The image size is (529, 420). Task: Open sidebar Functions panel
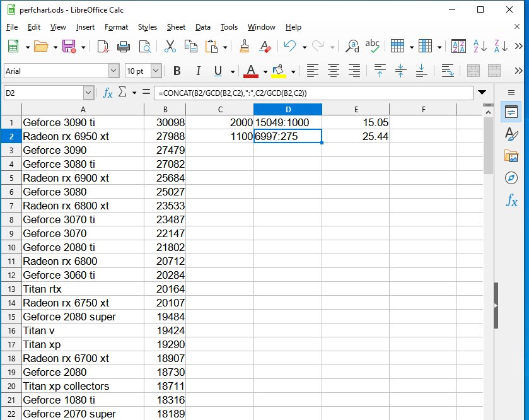[511, 200]
